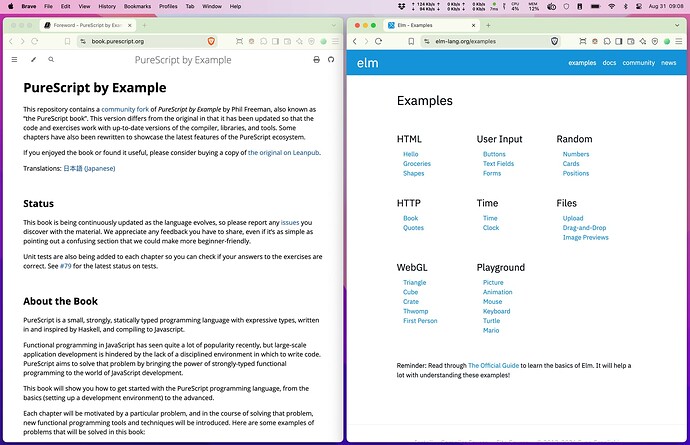
Task: Open the original on Leanpub link
Action: tap(283, 153)
